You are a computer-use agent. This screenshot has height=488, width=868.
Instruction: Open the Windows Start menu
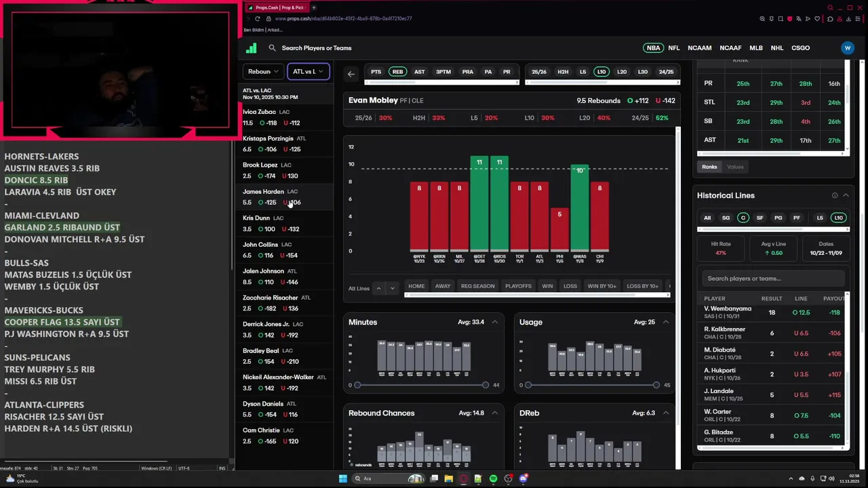(x=343, y=479)
